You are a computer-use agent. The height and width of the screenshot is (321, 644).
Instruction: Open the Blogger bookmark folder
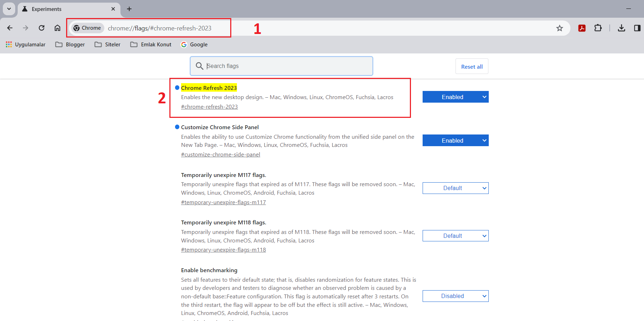tap(70, 45)
